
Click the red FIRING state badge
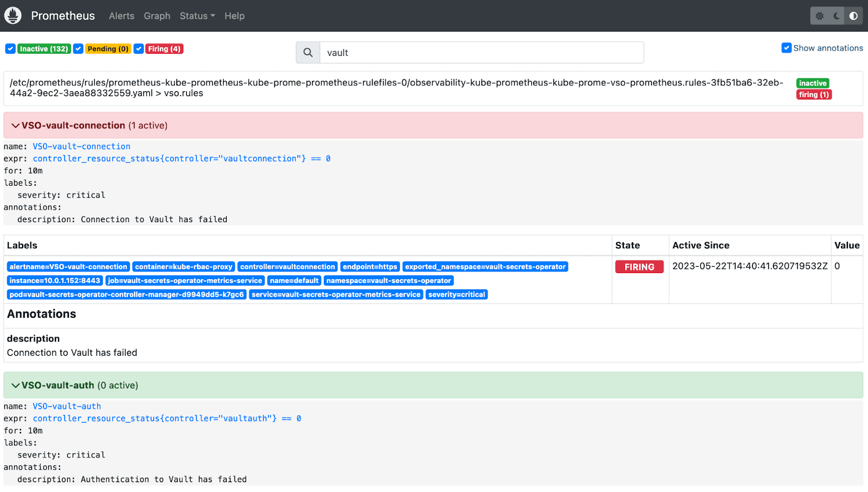pyautogui.click(x=639, y=267)
